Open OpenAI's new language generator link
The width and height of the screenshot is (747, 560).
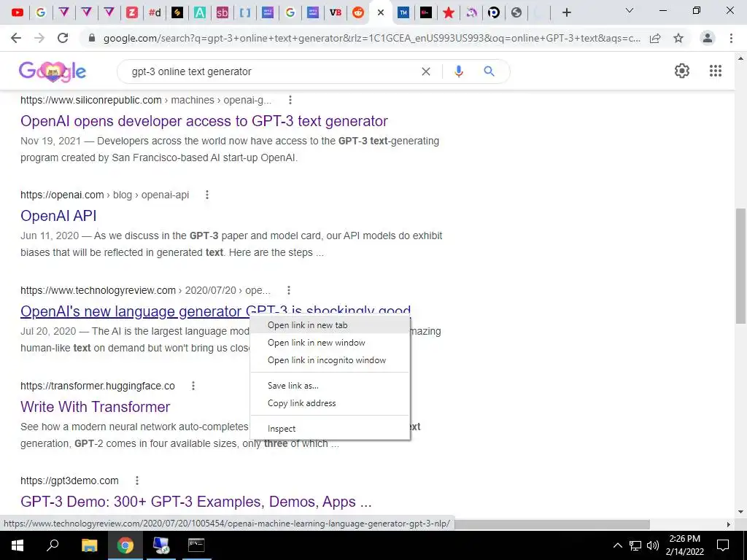click(133, 311)
